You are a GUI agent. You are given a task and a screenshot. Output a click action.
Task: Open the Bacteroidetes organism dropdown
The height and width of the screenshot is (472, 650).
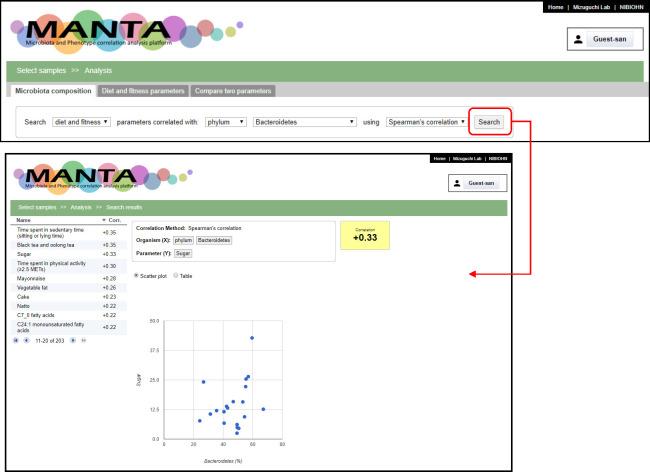(307, 122)
